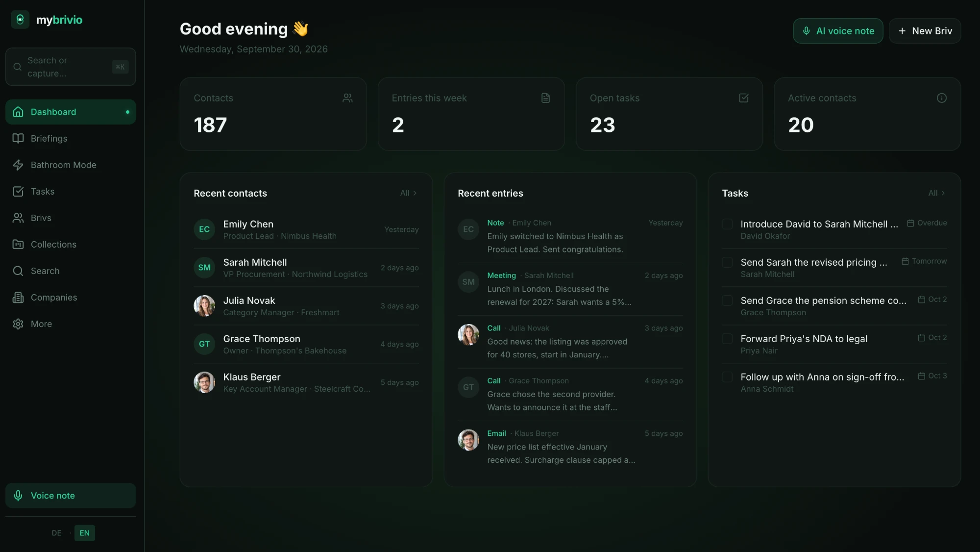The image size is (980, 552).
Task: Click the Briefings book icon
Action: click(x=18, y=138)
